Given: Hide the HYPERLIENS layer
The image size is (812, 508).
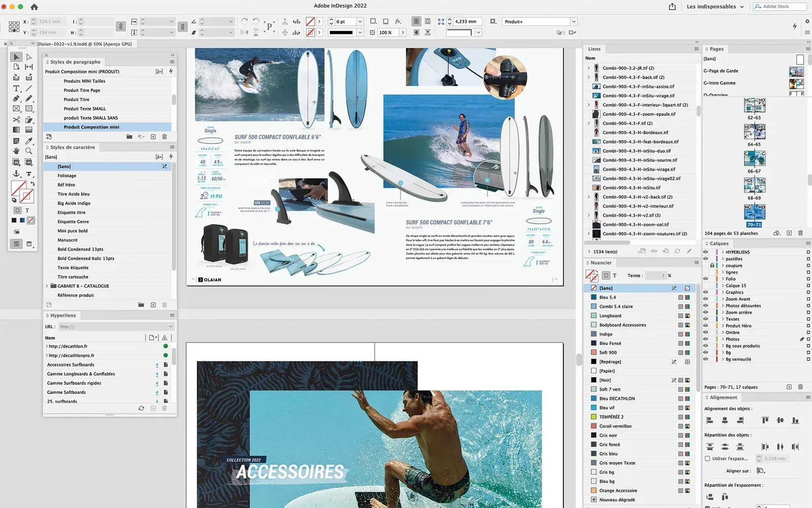Looking at the screenshot, I should click(705, 252).
